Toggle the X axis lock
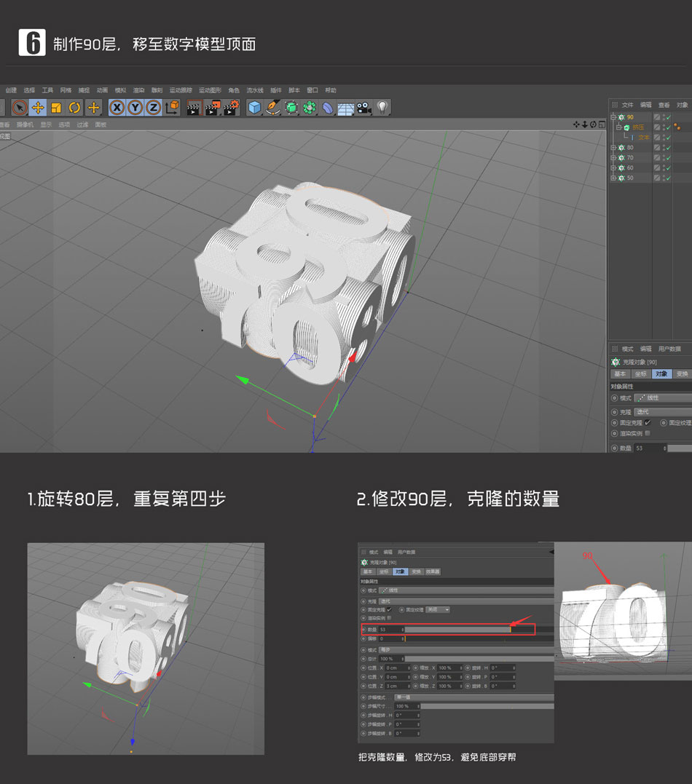 (117, 108)
